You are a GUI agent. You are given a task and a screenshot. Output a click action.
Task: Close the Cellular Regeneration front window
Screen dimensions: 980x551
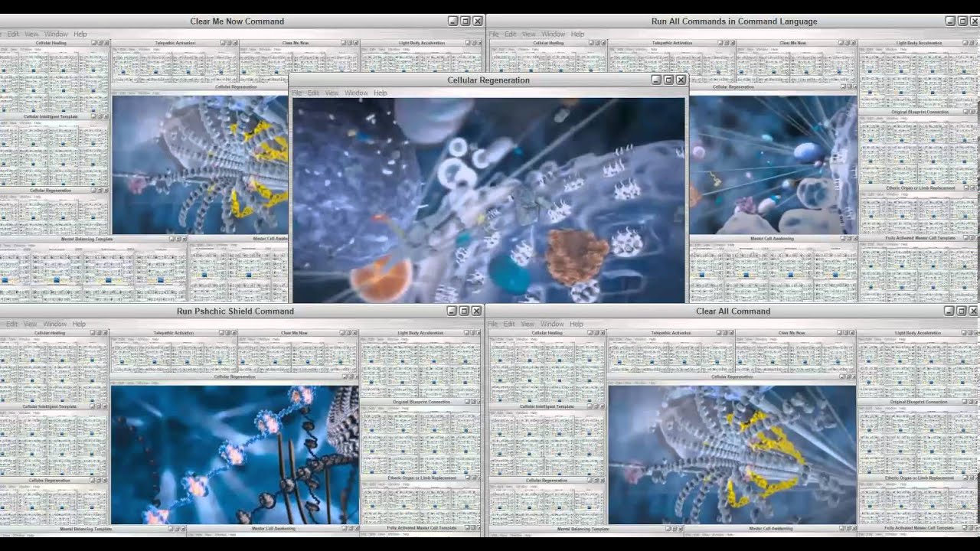[x=681, y=80]
